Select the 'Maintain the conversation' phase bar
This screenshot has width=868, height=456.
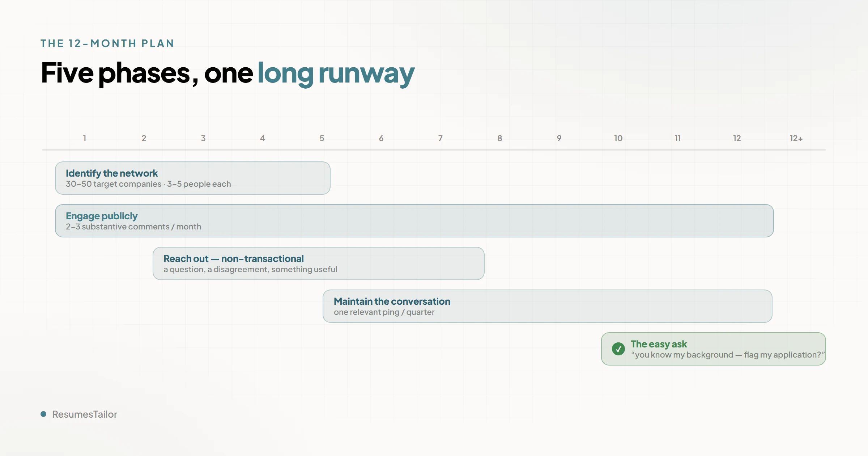[x=548, y=306]
